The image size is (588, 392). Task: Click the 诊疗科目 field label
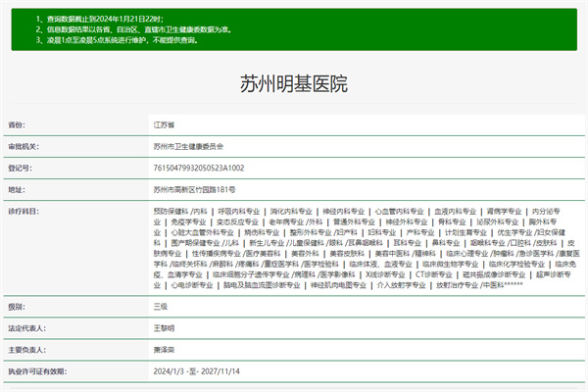pos(24,212)
